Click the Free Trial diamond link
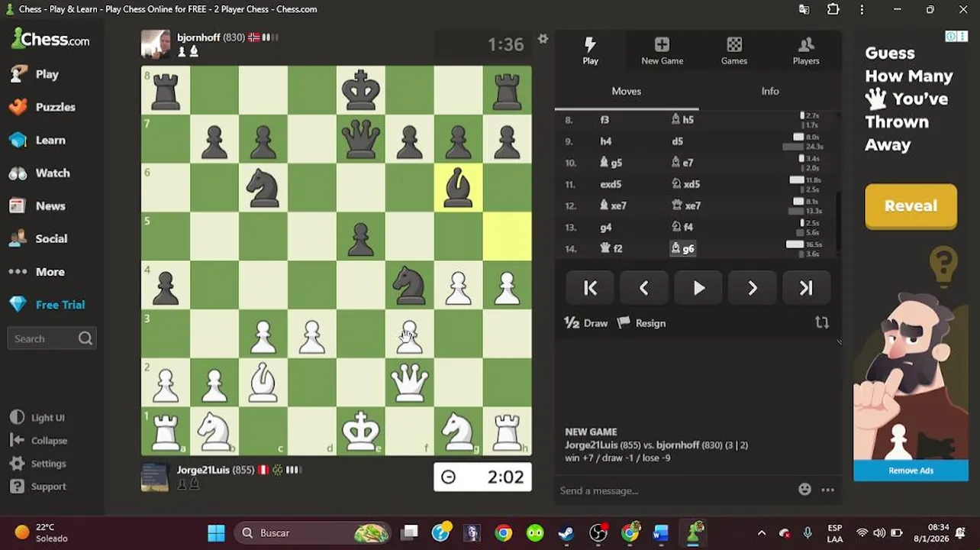This screenshot has height=550, width=980. tap(46, 304)
